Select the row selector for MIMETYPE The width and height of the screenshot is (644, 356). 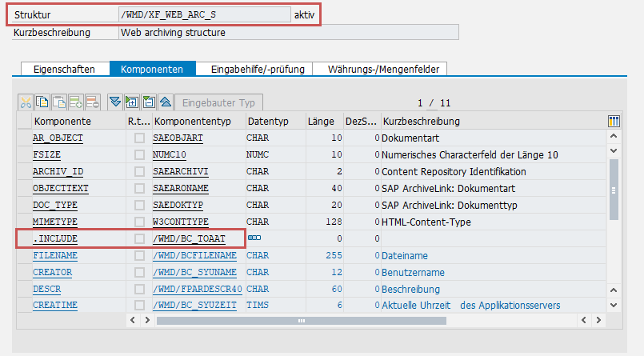click(x=24, y=222)
